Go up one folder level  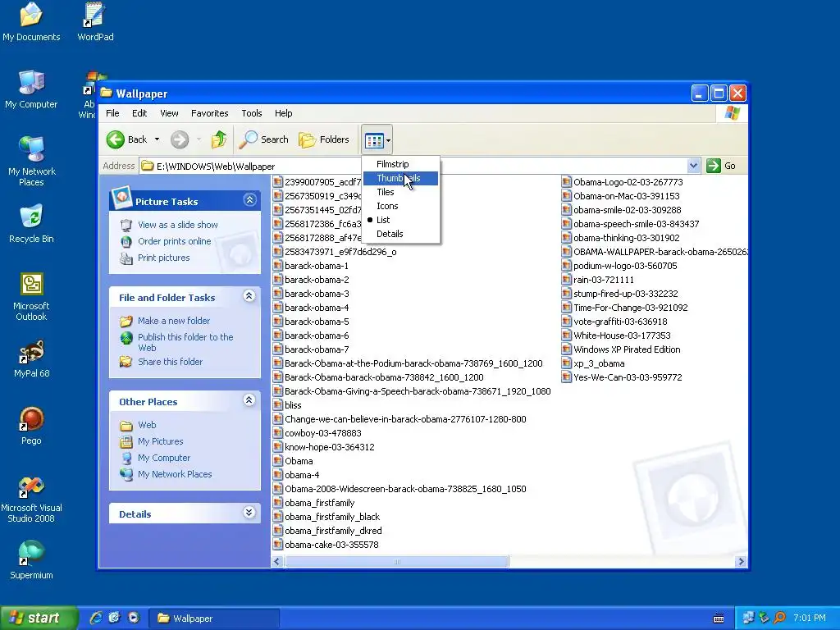(218, 139)
